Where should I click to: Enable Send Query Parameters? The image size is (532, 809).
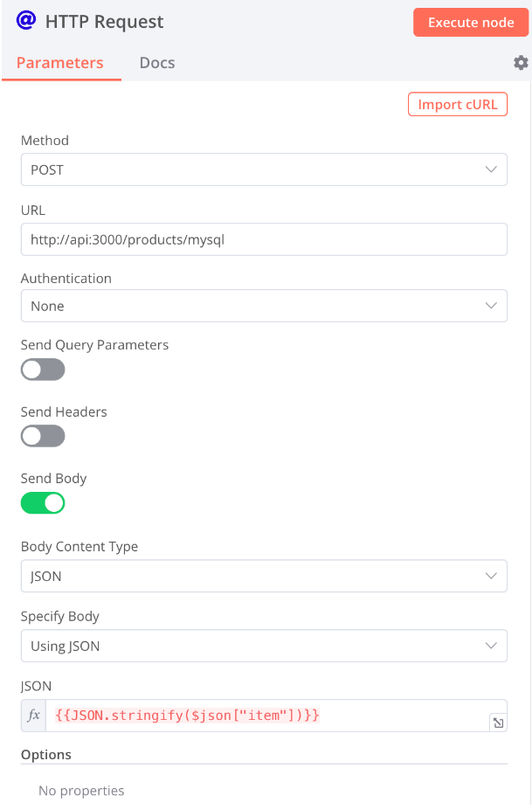click(42, 370)
